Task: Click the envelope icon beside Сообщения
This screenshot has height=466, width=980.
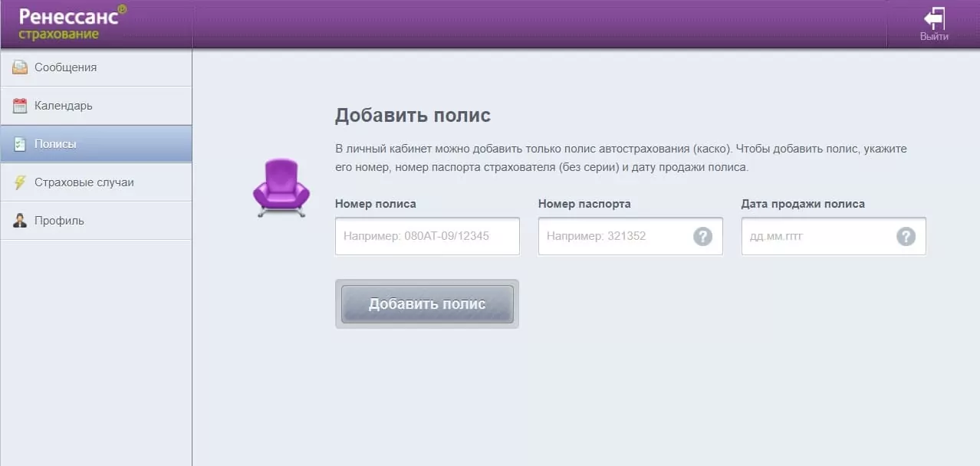Action: click(x=20, y=67)
